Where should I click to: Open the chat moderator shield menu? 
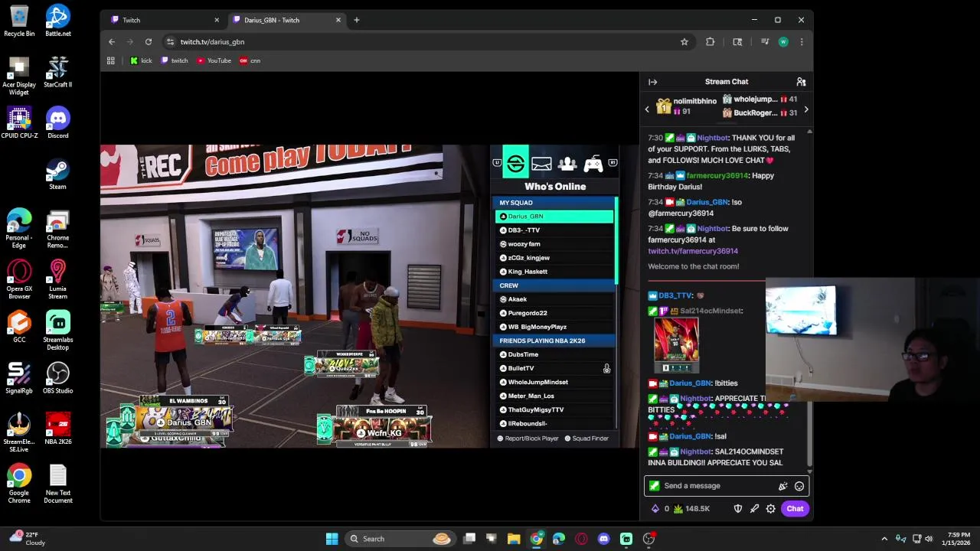(738, 509)
